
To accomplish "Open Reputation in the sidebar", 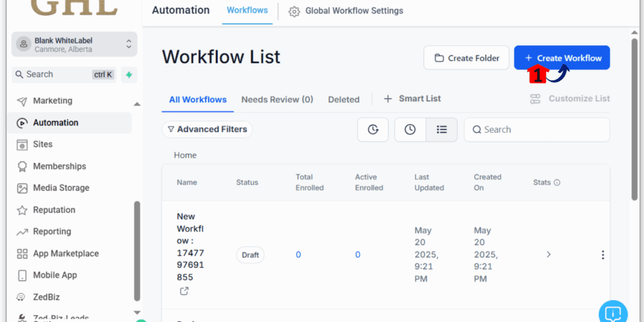I will [54, 210].
